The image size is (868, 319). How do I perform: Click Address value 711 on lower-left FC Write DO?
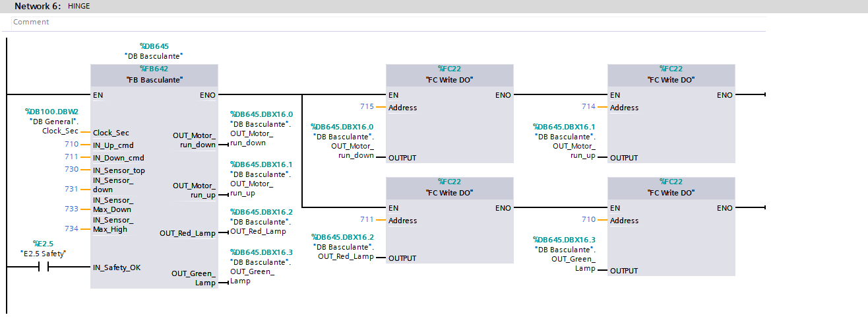(367, 219)
